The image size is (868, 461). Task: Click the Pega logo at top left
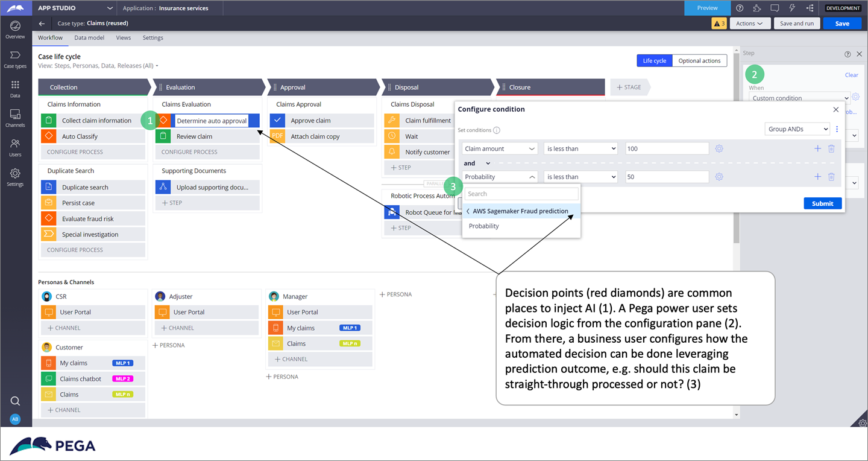(16, 8)
